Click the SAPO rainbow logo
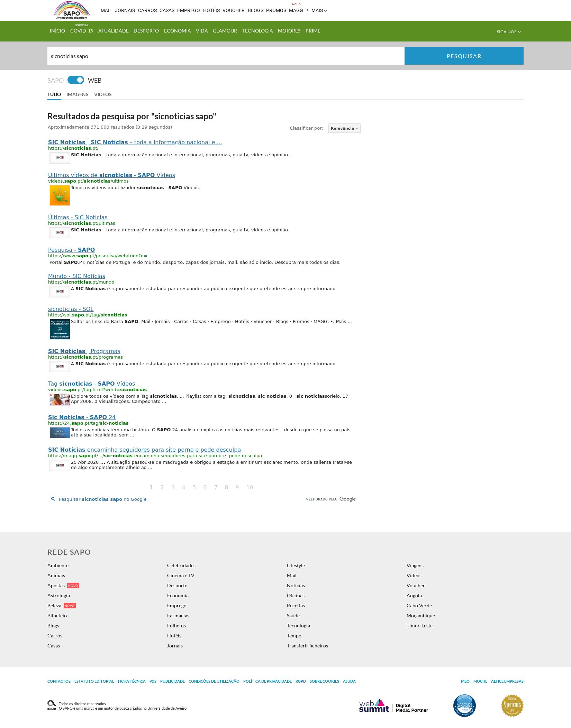Viewport: 571px width, 728px height. 72,10
